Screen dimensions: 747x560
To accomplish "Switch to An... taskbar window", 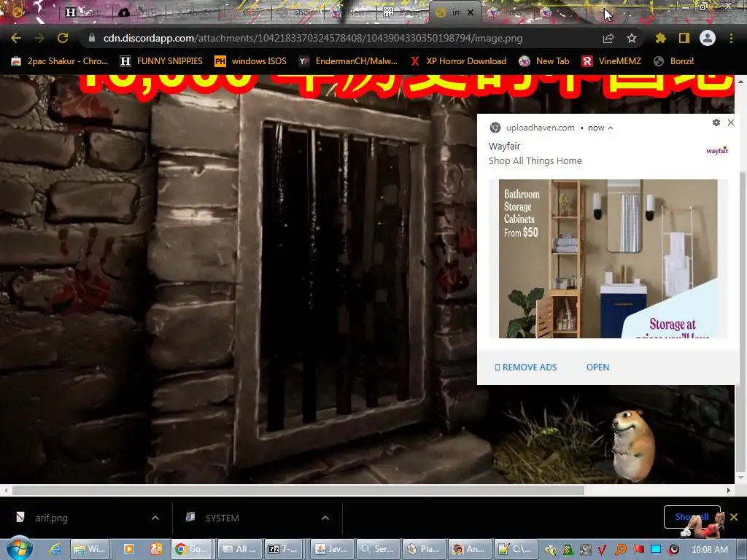I will [x=470, y=549].
